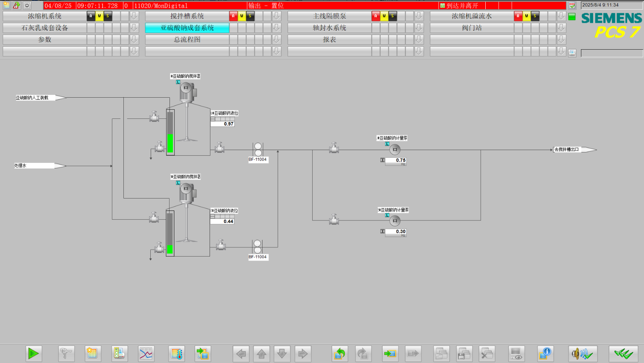Screen dimensions: 644x363
Task: Click the lower BF-11004 filter symbol
Action: (x=257, y=247)
